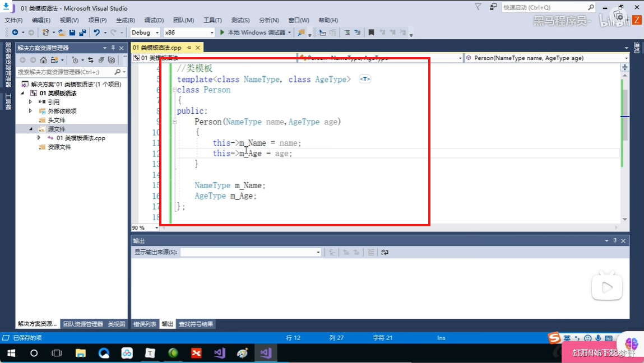Switch to the 错误列表 tab

[x=145, y=324]
